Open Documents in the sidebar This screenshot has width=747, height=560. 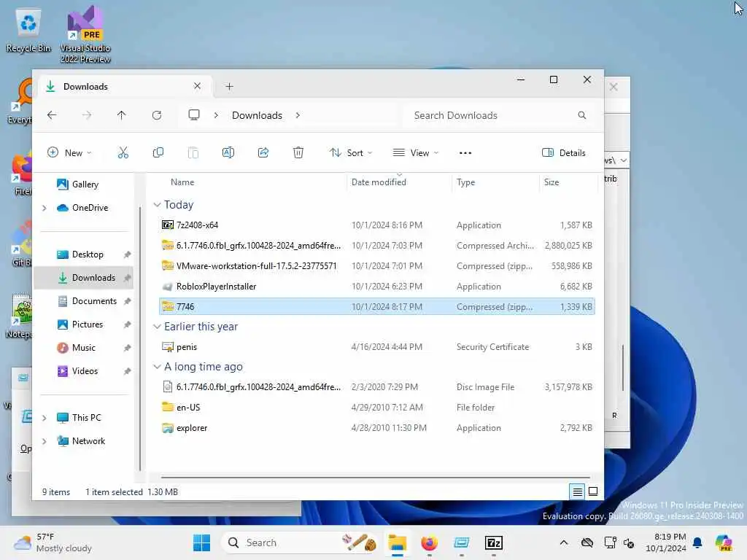tap(94, 301)
